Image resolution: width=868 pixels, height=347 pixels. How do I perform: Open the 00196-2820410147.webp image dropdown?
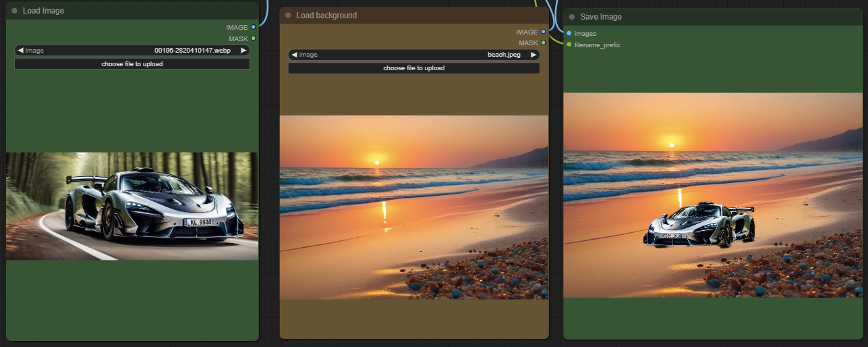click(x=132, y=51)
